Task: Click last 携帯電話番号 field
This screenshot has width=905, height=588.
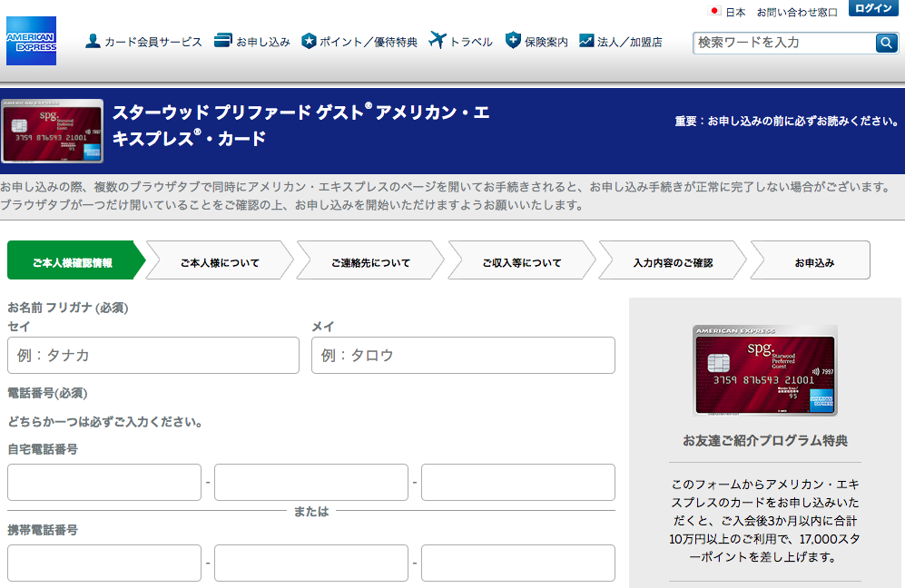Action: point(517,563)
